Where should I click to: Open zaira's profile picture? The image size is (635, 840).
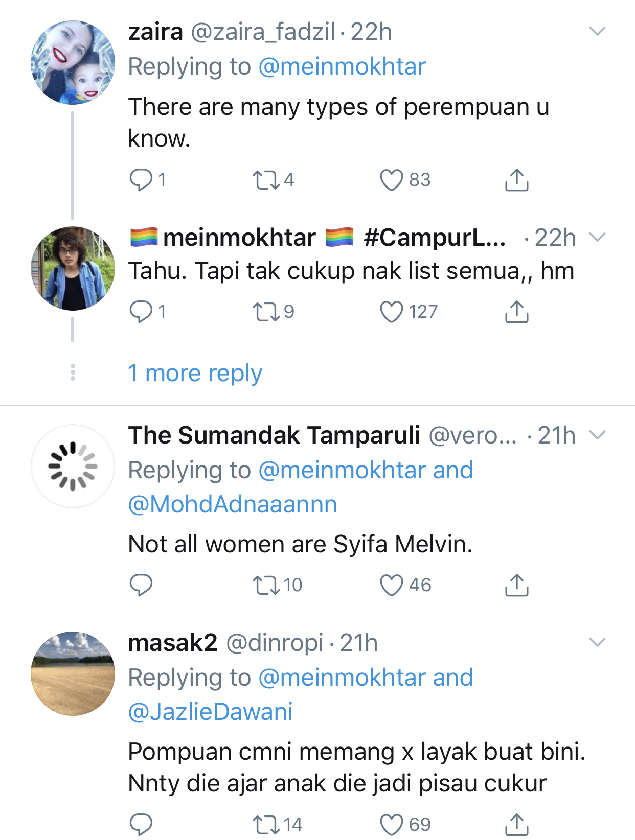click(73, 62)
